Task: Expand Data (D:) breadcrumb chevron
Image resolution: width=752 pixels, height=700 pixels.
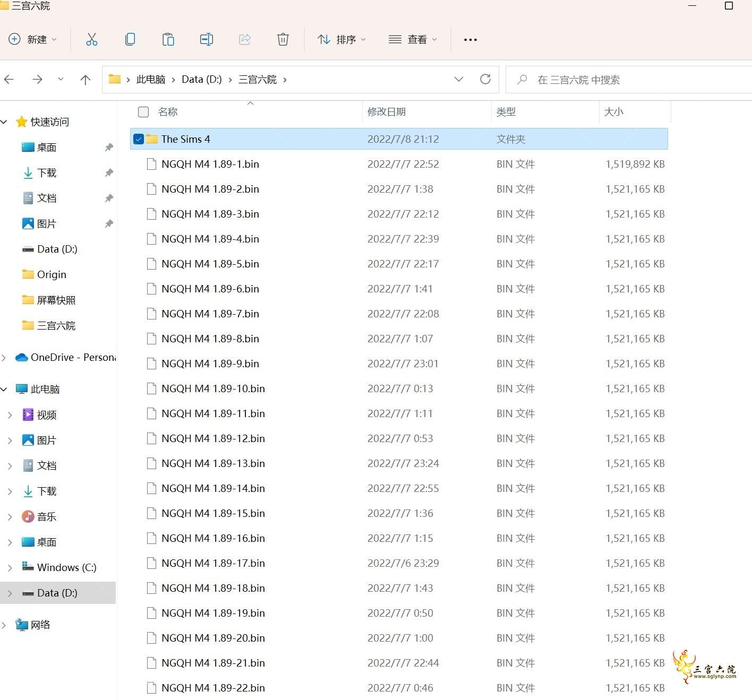Action: tap(230, 80)
